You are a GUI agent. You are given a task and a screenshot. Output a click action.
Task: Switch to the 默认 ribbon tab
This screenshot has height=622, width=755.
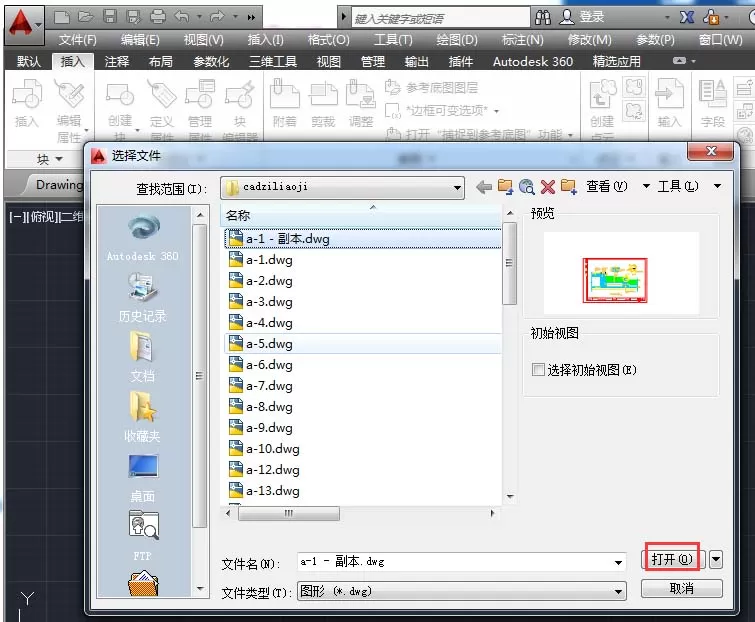click(x=28, y=62)
